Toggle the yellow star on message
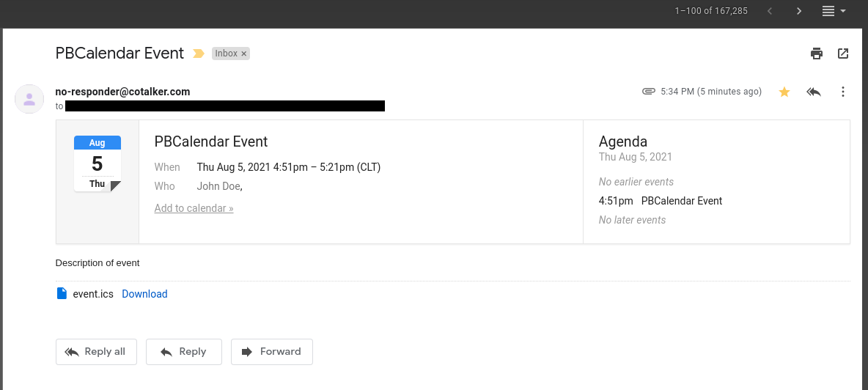Screen dimensions: 868x390 pyautogui.click(x=784, y=92)
